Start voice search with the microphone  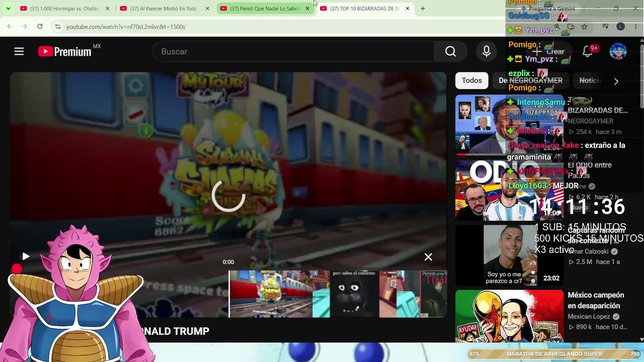tap(487, 51)
